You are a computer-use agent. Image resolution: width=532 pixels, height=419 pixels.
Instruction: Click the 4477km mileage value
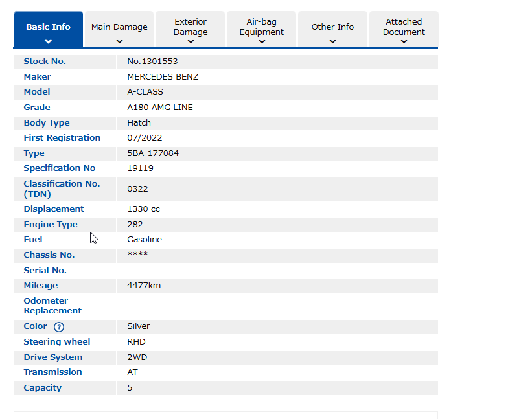(x=144, y=286)
